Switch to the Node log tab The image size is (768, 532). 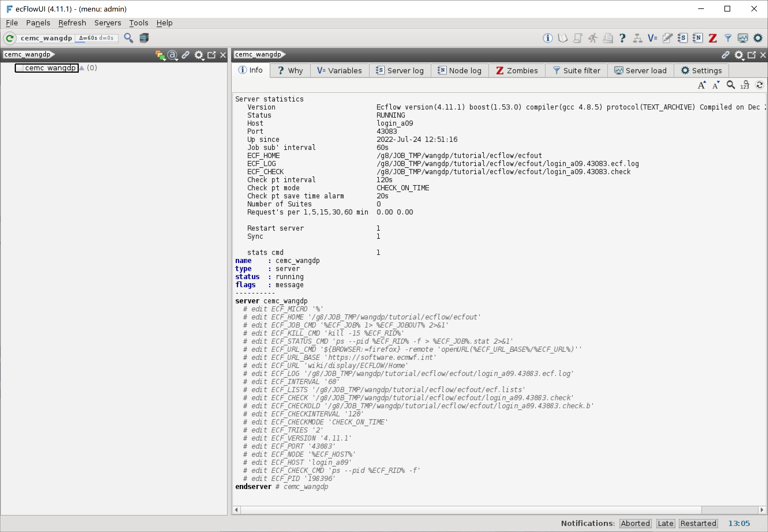click(460, 71)
